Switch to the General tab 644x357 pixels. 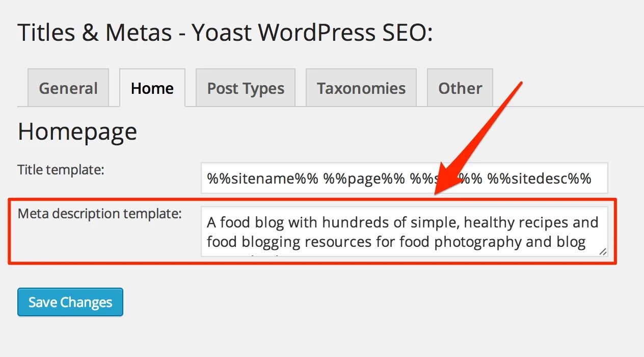click(x=68, y=88)
